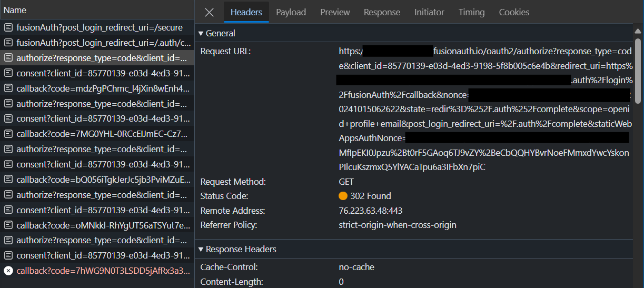Collapse the General section

[x=201, y=34]
